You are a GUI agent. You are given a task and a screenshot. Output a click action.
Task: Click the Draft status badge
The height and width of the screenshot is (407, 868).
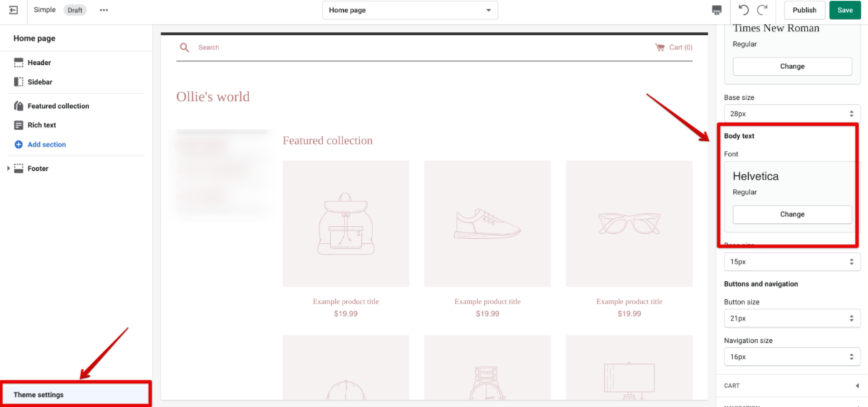coord(76,10)
